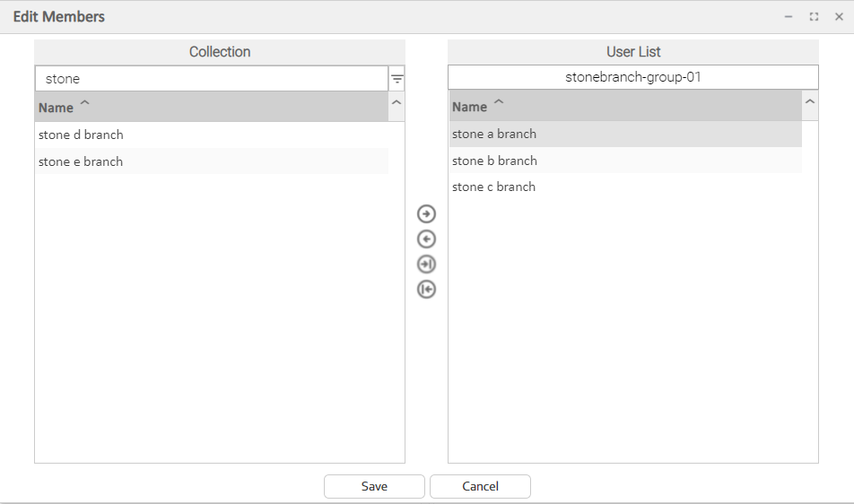Image resolution: width=854 pixels, height=504 pixels.
Task: Click the stonebranch-group-01 name field
Action: tap(632, 77)
